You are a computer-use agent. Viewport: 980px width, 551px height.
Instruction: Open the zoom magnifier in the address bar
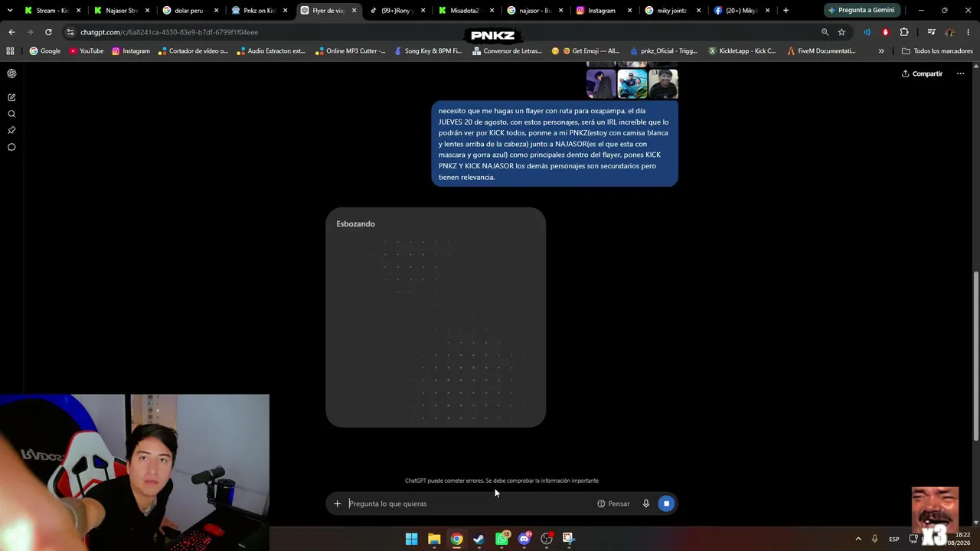click(825, 32)
